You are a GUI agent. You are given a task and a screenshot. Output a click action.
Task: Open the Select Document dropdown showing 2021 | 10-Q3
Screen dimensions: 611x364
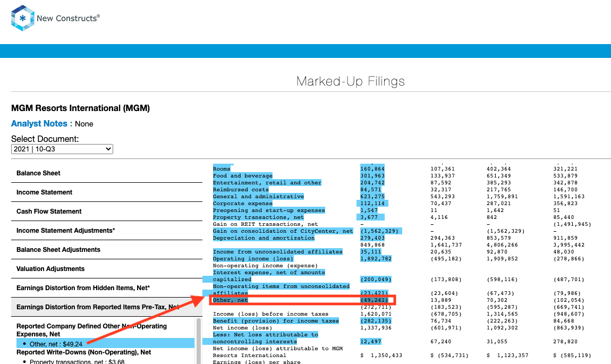tap(62, 149)
